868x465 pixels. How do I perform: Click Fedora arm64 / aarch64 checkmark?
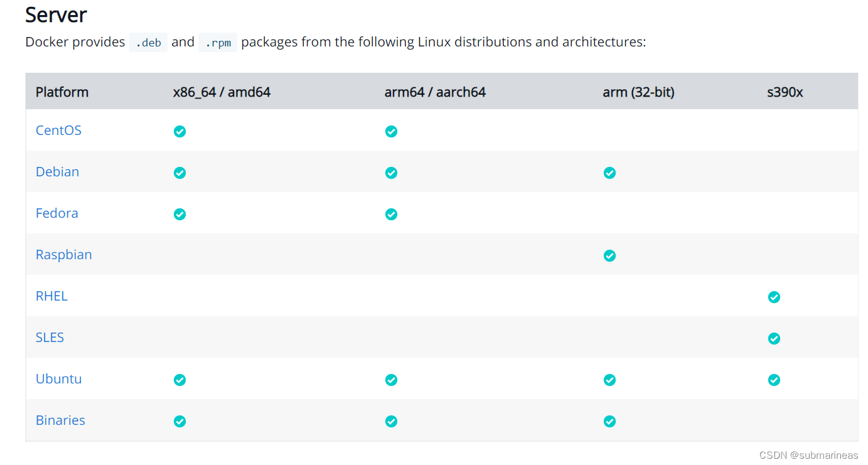point(391,214)
